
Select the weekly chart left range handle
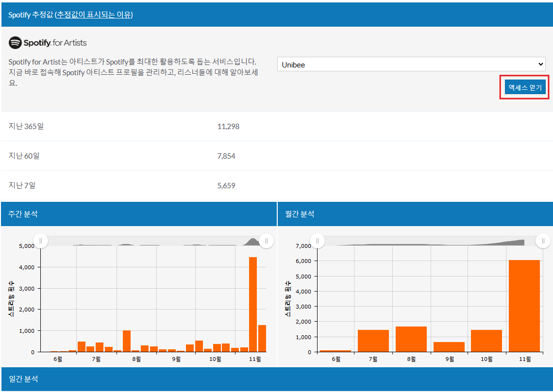pos(41,241)
